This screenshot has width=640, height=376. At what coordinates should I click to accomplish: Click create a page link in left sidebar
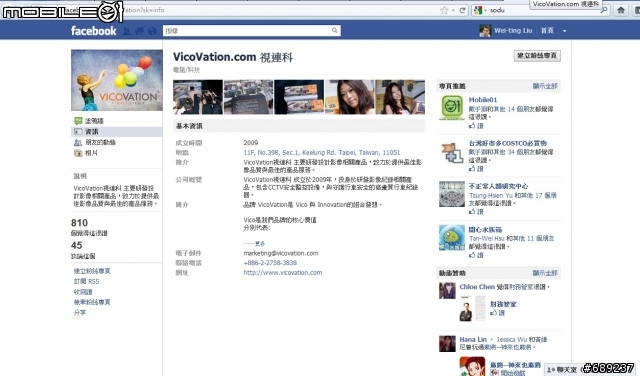(92, 271)
